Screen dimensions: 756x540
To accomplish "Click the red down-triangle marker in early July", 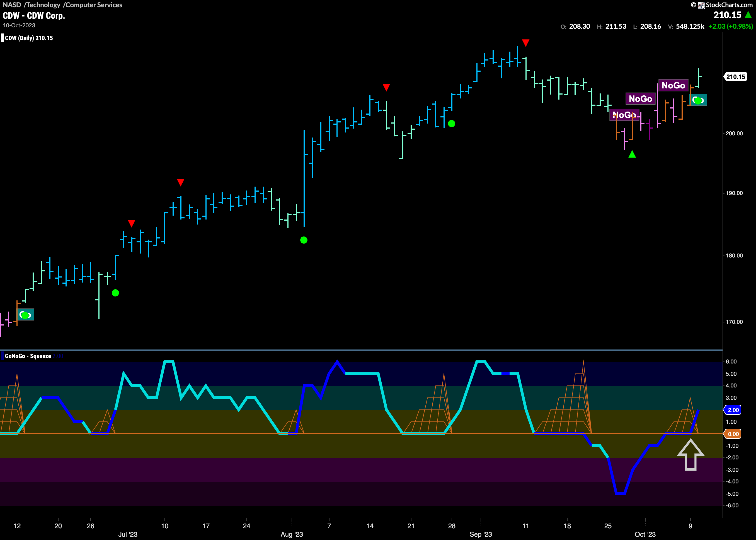I will click(x=132, y=223).
